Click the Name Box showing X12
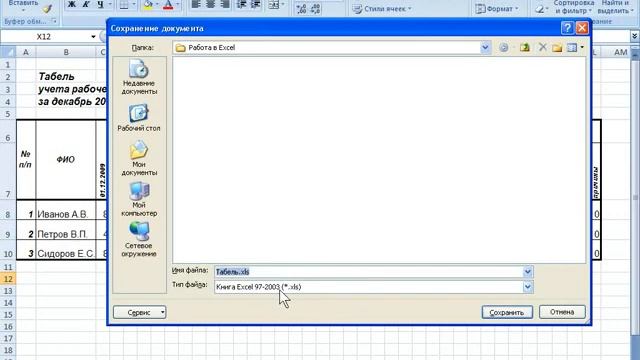Viewport: 640px width, 360px height. click(x=44, y=37)
